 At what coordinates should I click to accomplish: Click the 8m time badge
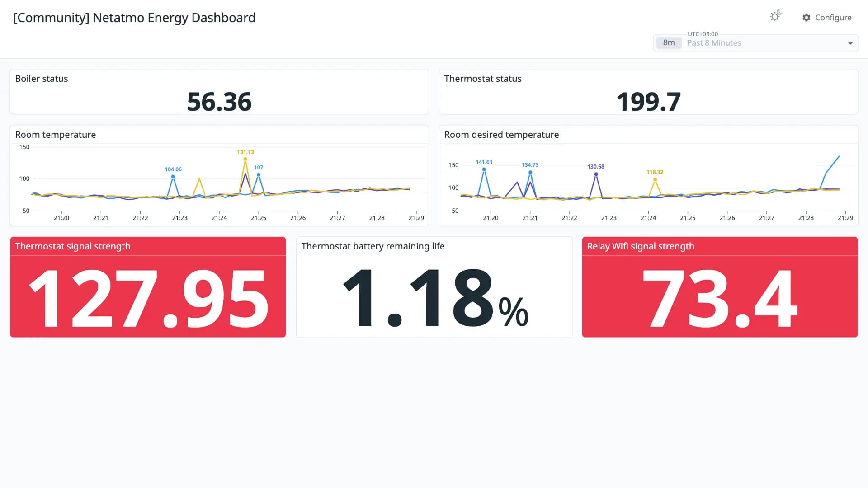click(669, 42)
